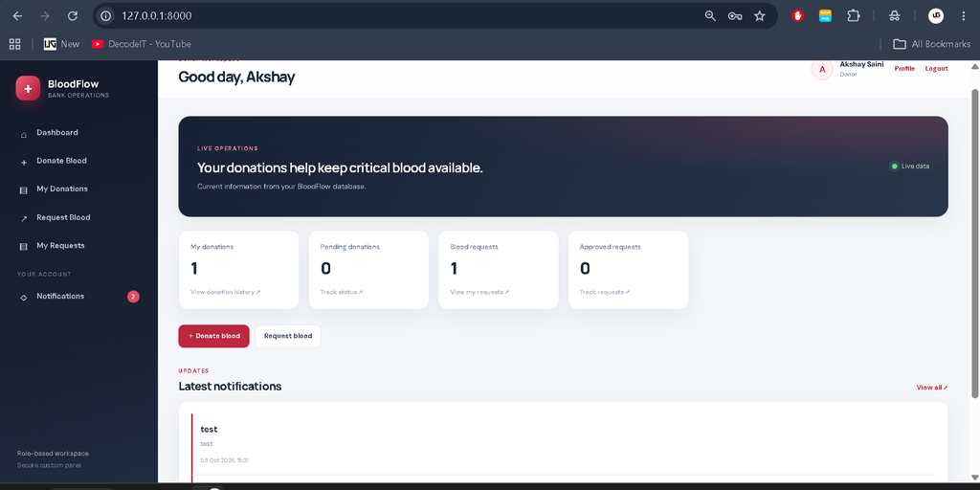
Task: Click the Blood requests card value 1
Action: pyautogui.click(x=454, y=269)
